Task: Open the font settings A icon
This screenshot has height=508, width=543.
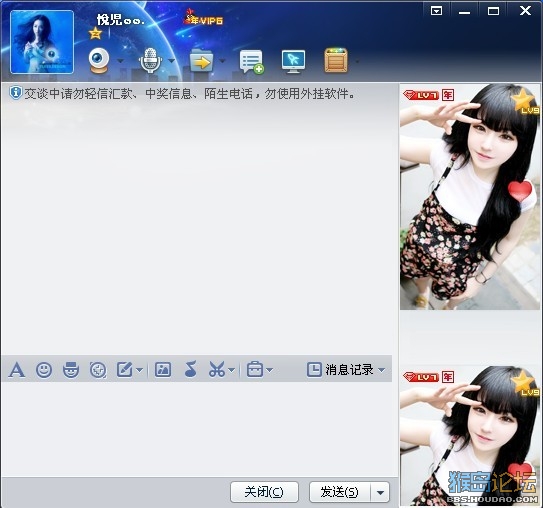Action: (17, 370)
